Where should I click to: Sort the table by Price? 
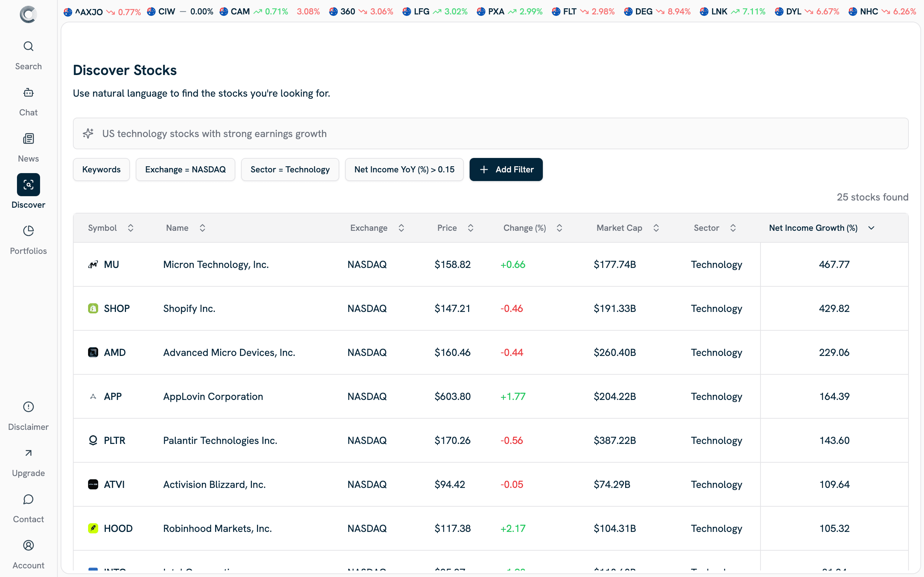470,228
